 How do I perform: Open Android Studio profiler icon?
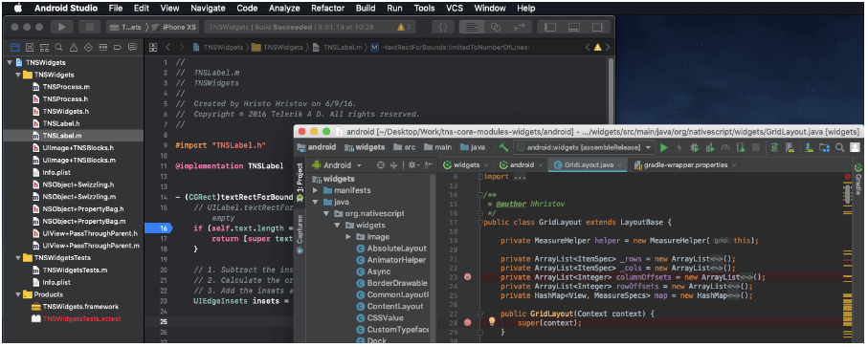click(x=725, y=147)
